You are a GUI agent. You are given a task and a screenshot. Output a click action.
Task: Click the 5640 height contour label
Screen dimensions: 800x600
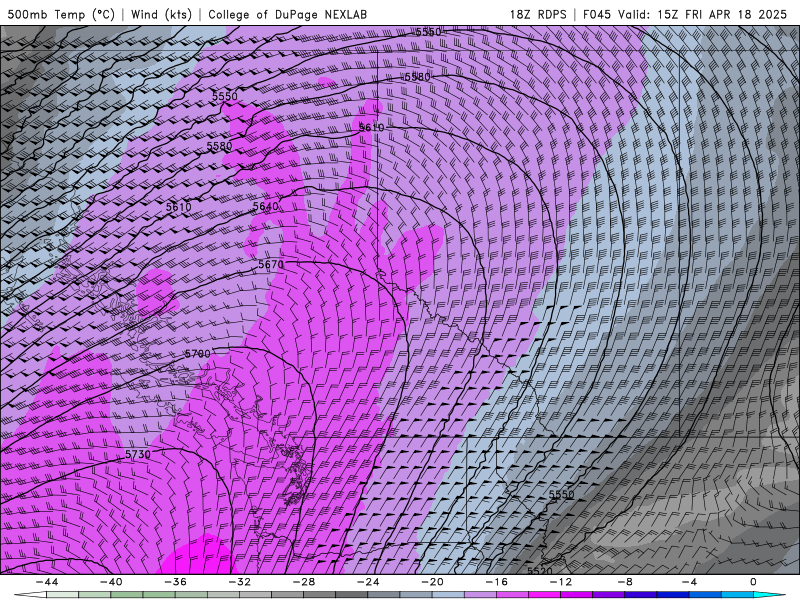tap(266, 206)
